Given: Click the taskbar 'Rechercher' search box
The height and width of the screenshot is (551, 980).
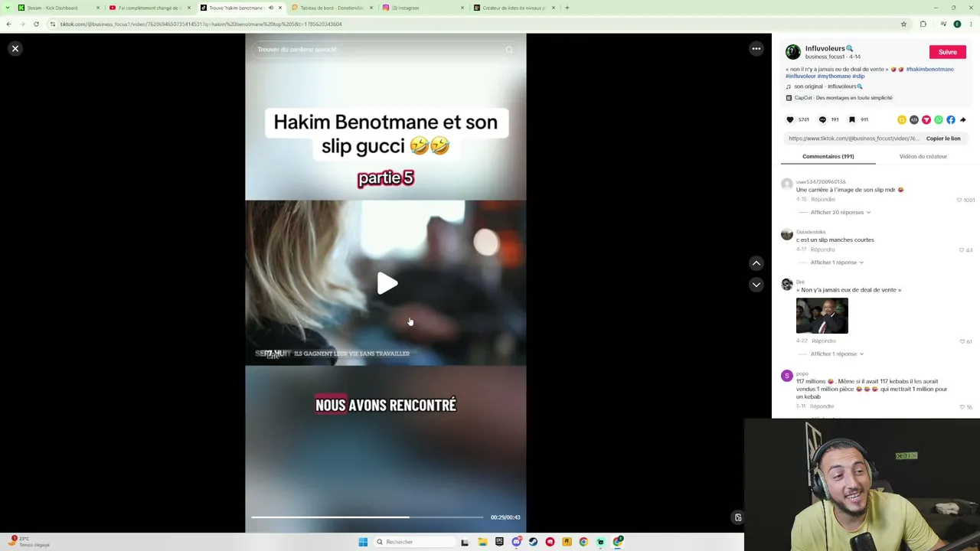Looking at the screenshot, I should (x=413, y=542).
